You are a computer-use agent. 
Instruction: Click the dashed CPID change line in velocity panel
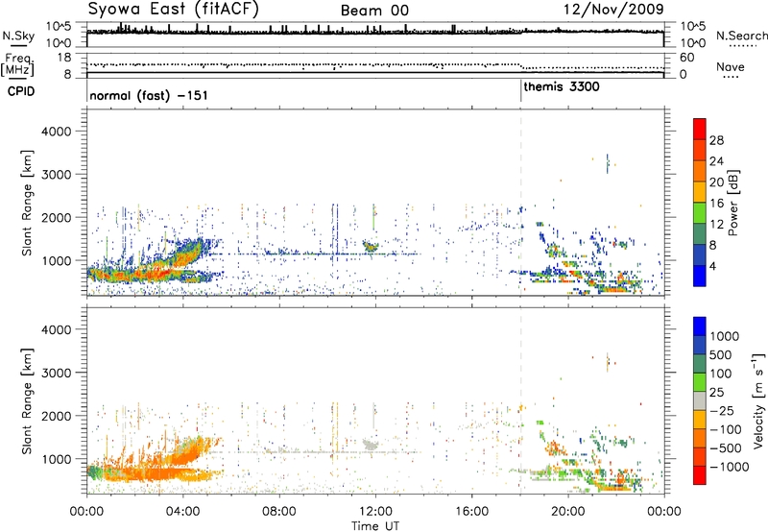coord(520,400)
